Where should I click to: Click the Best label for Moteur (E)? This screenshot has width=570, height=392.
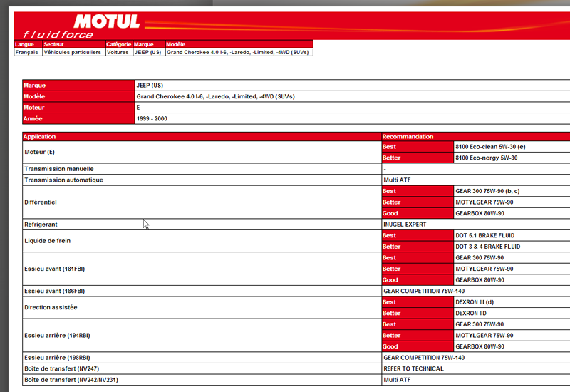click(418, 147)
